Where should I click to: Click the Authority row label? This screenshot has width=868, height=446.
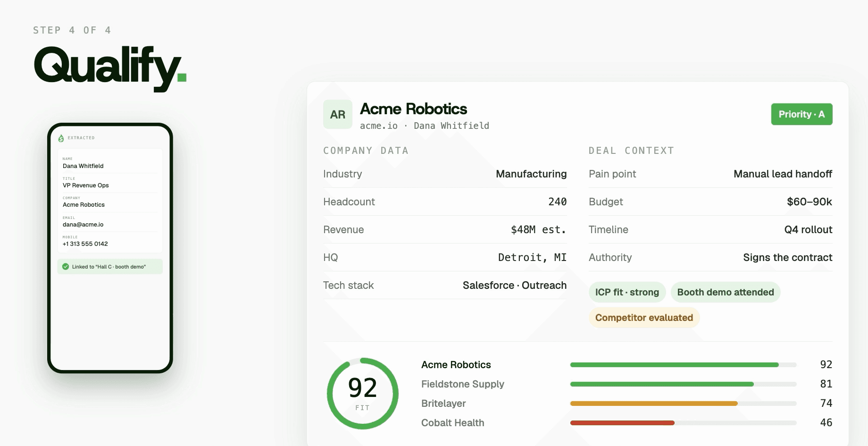(610, 258)
